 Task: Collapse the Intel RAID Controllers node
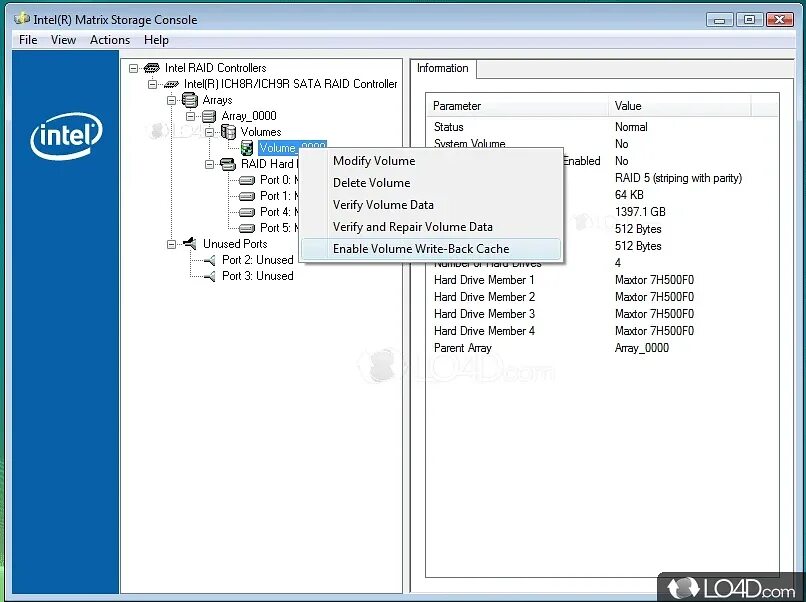(134, 68)
